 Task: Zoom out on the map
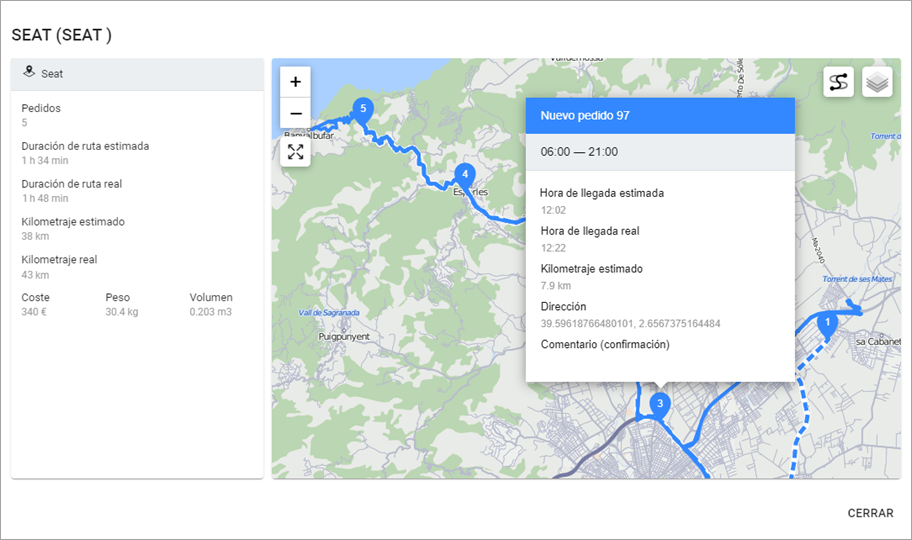coord(295,113)
